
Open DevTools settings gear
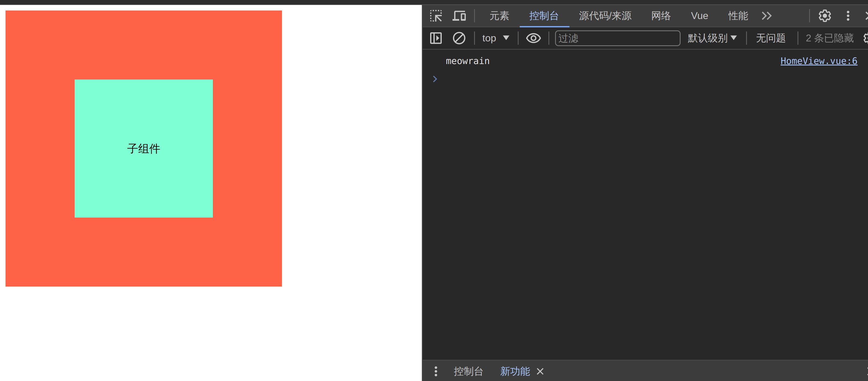pos(825,16)
